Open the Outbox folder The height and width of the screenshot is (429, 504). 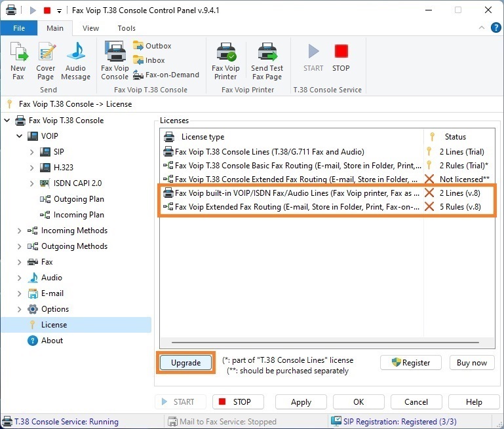[x=152, y=46]
